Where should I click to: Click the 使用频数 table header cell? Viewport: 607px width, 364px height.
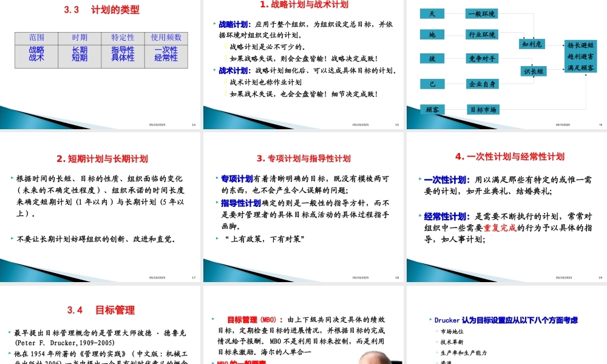(166, 38)
